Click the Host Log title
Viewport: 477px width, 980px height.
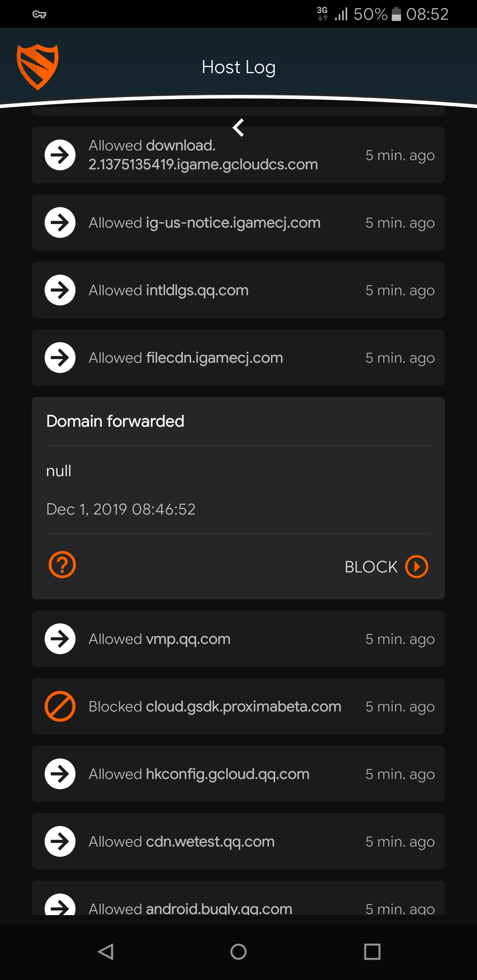238,67
